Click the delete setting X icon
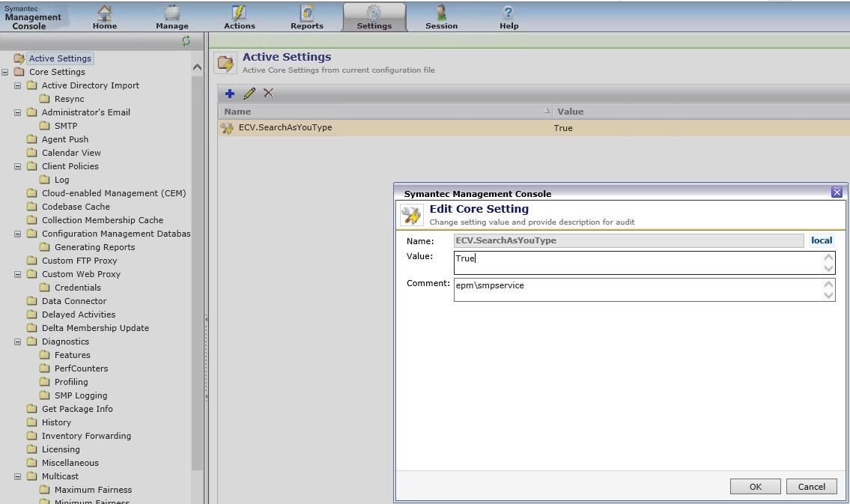The height and width of the screenshot is (504, 850). [269, 94]
